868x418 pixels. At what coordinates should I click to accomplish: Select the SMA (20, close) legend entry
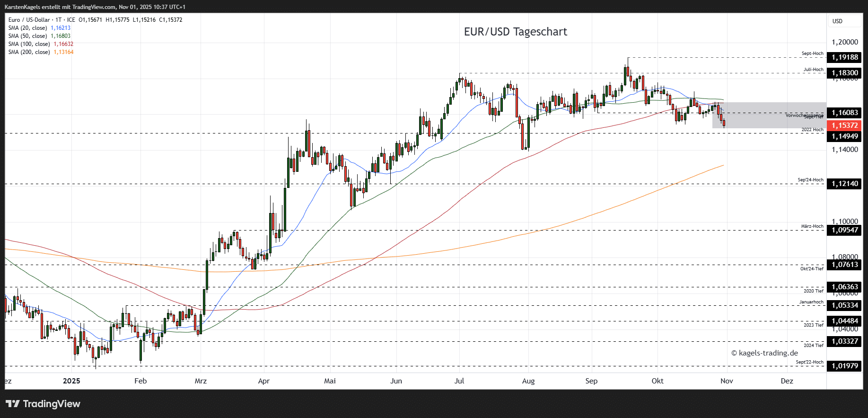[27, 28]
